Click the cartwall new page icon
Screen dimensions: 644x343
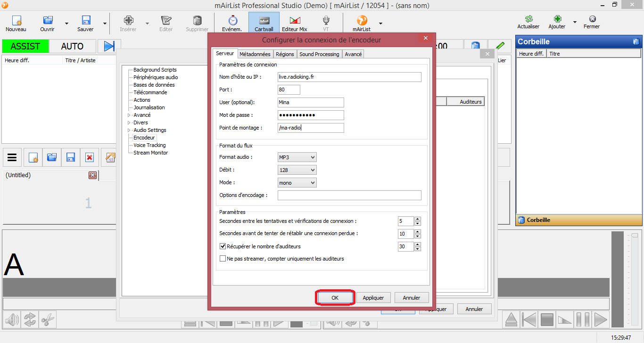[33, 157]
